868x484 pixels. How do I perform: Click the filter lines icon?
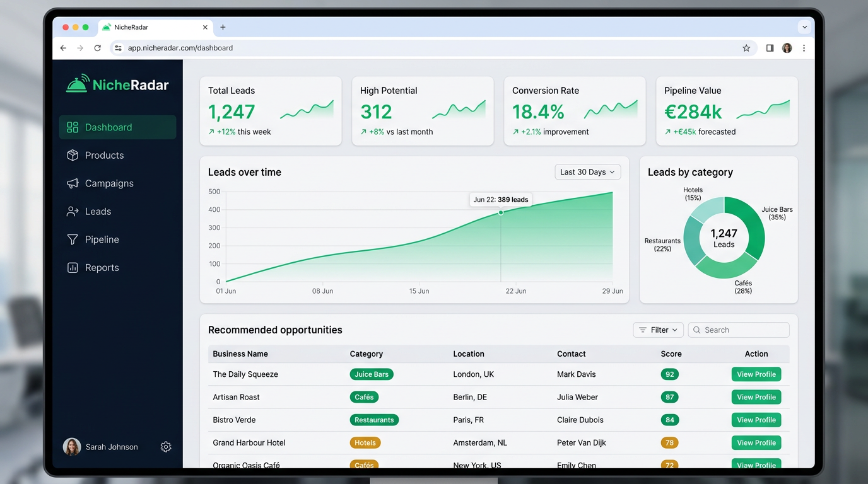click(x=643, y=330)
